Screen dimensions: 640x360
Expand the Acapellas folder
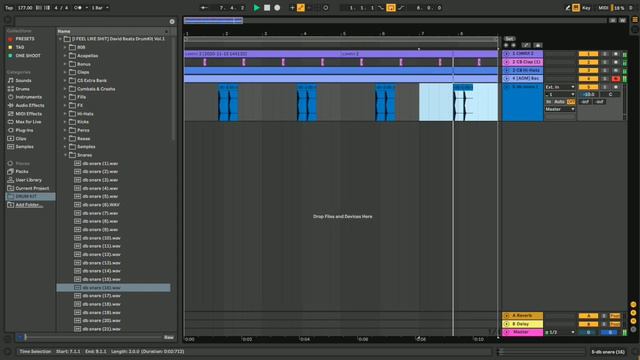click(64, 56)
